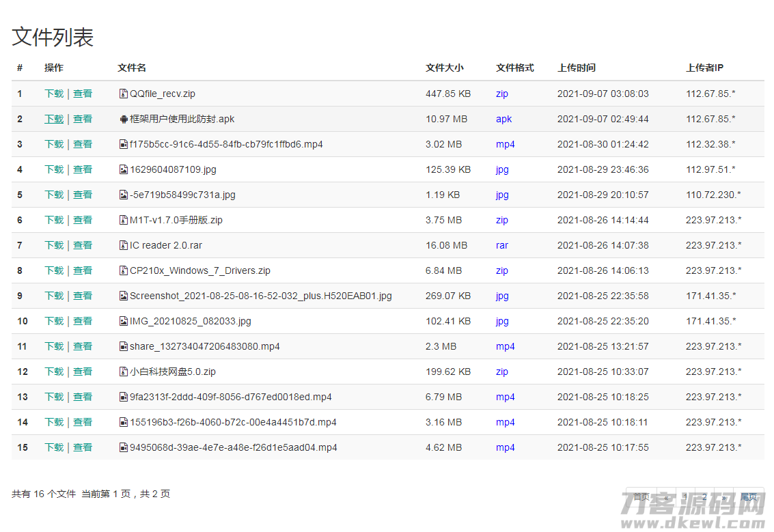Click the image icon beside 1629604087109.jpg
Viewport: 774px width, 532px height.
click(x=124, y=169)
